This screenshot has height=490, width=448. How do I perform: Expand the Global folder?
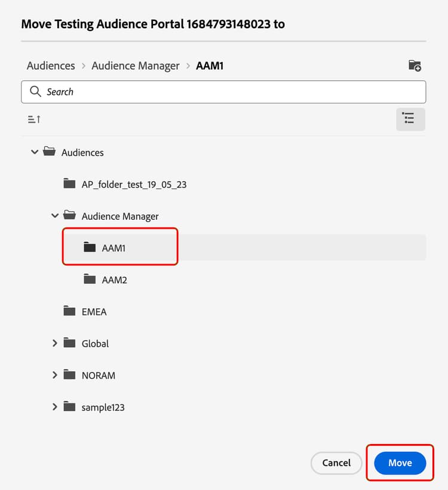coord(55,343)
